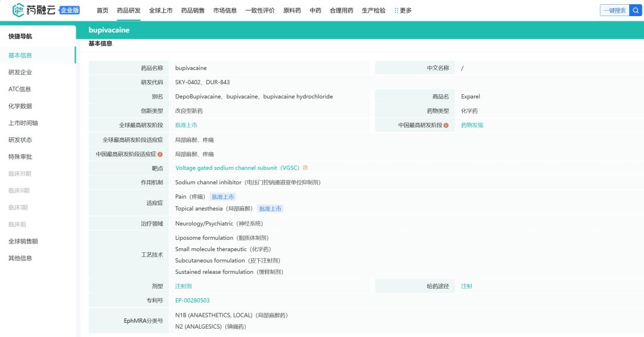Open Voltage gated sodium channel subunit link

[x=237, y=168]
